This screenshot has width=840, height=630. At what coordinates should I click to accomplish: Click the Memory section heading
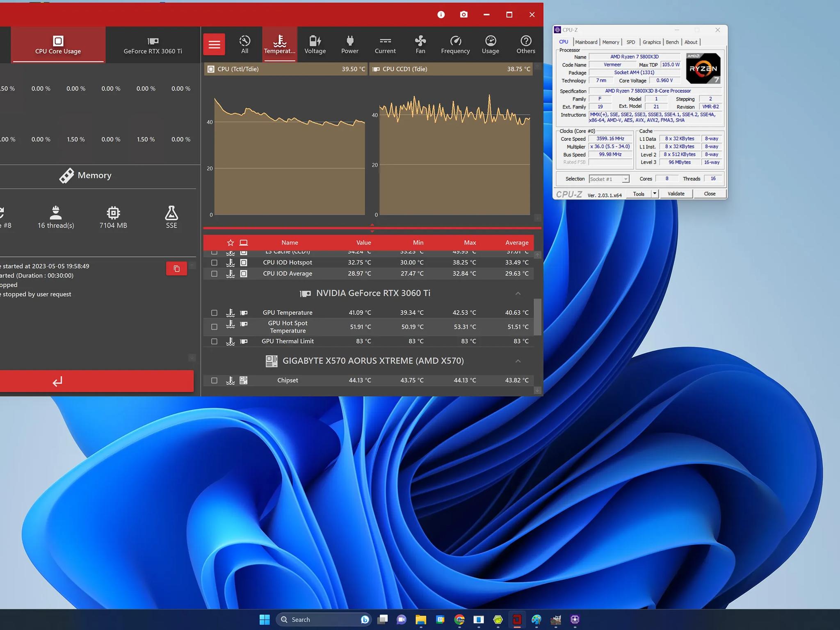(x=85, y=176)
